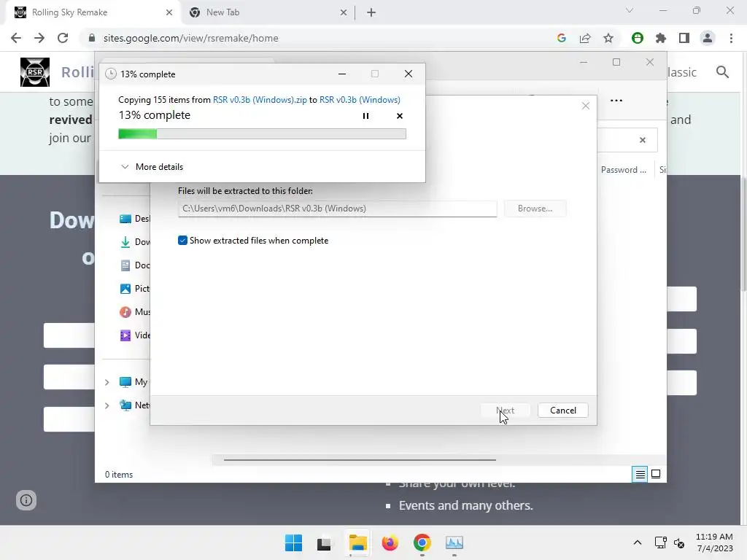Pause the file copy operation
The image size is (747, 560).
click(365, 116)
